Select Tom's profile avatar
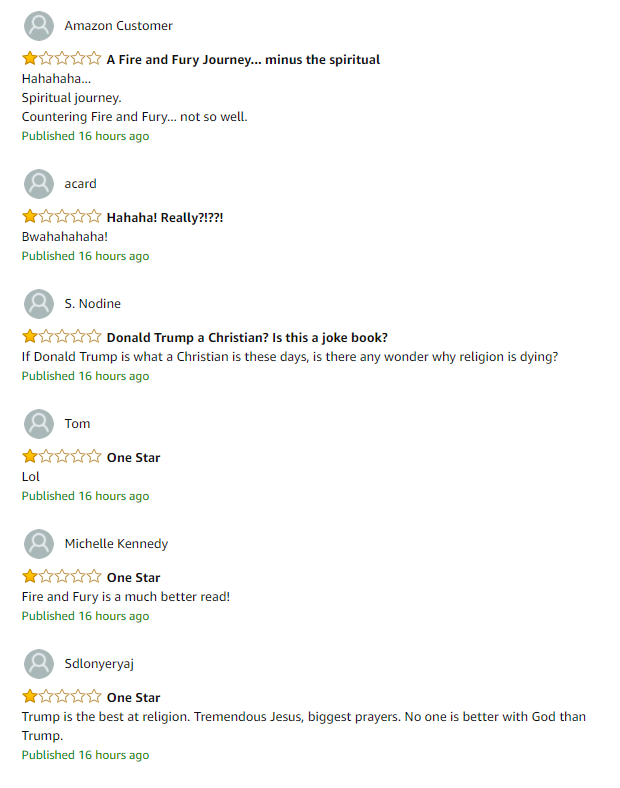The image size is (620, 788). pyautogui.click(x=39, y=424)
